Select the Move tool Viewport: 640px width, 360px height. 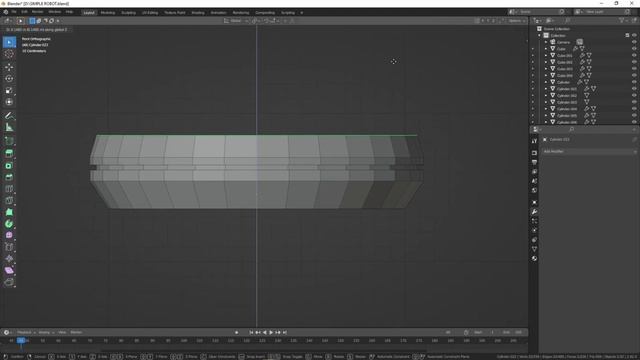(x=9, y=67)
